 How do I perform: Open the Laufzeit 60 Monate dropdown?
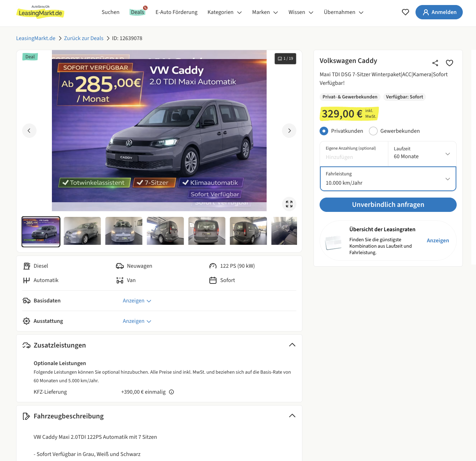(422, 154)
